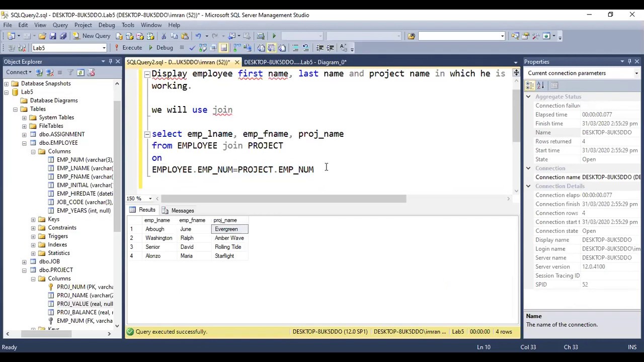Close the SQLQuery2.sql tab
Image resolution: width=644 pixels, height=362 pixels.
pyautogui.click(x=236, y=62)
